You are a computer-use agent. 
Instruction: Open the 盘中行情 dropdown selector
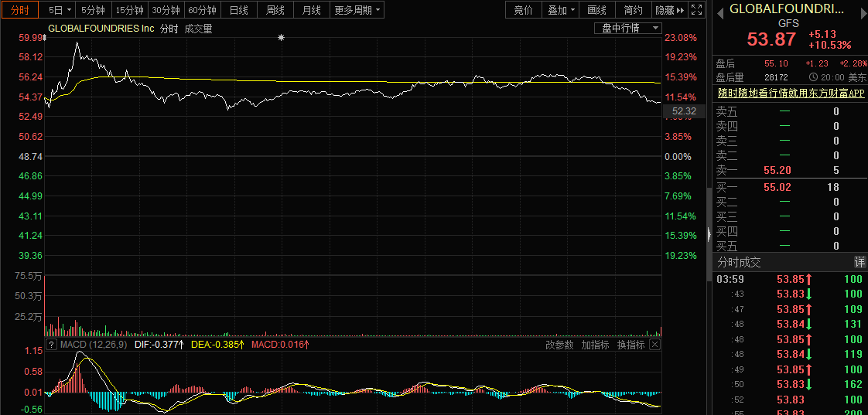(x=631, y=28)
